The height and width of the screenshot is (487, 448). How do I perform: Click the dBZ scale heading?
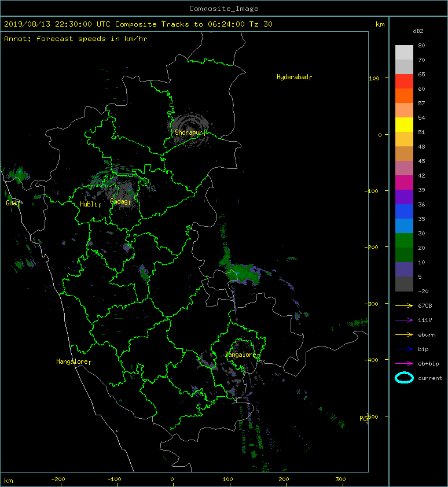[418, 31]
